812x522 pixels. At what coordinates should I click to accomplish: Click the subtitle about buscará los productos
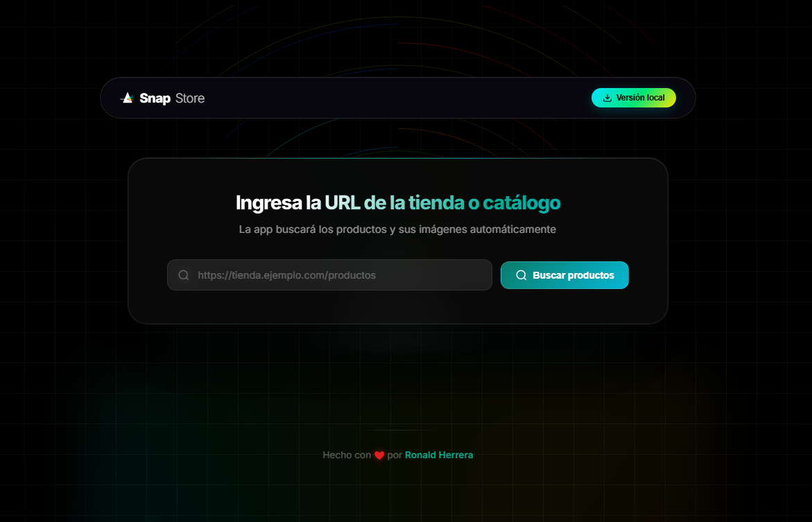click(x=397, y=229)
